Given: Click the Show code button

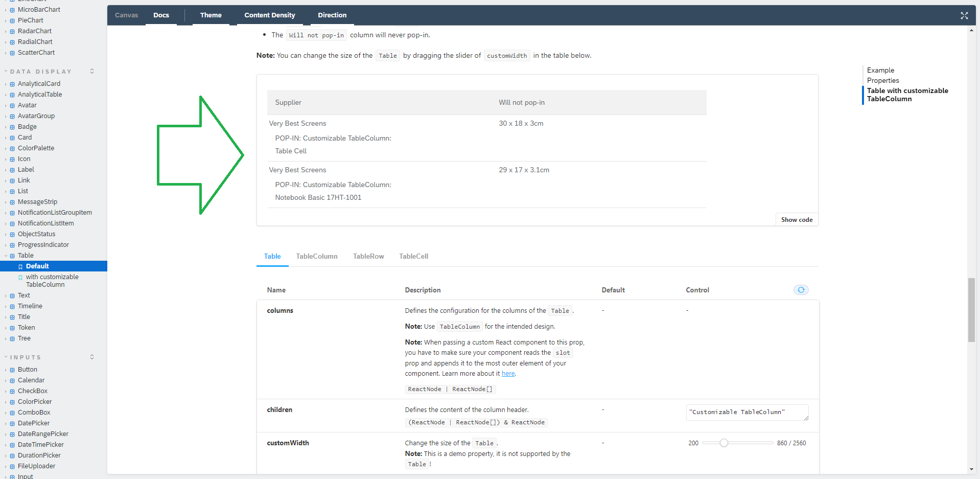Looking at the screenshot, I should (x=796, y=219).
